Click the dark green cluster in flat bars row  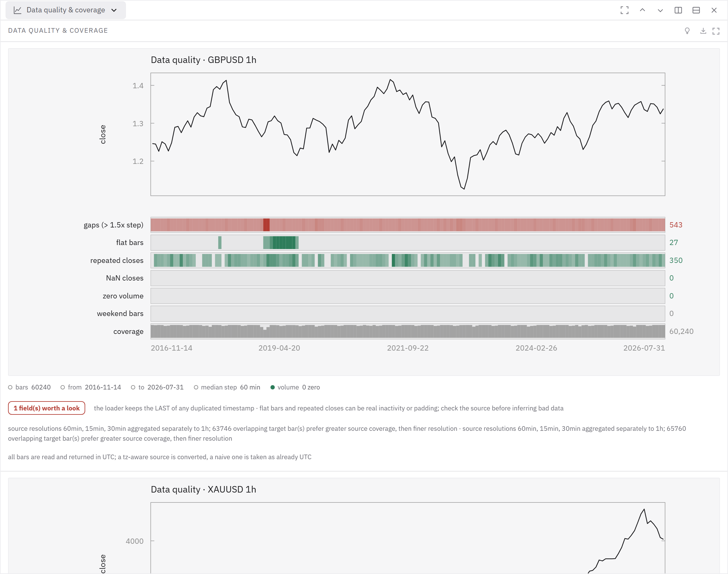(x=284, y=242)
